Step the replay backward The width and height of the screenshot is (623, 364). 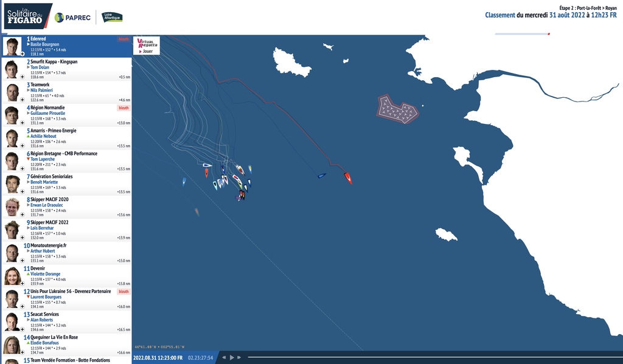[x=224, y=358]
